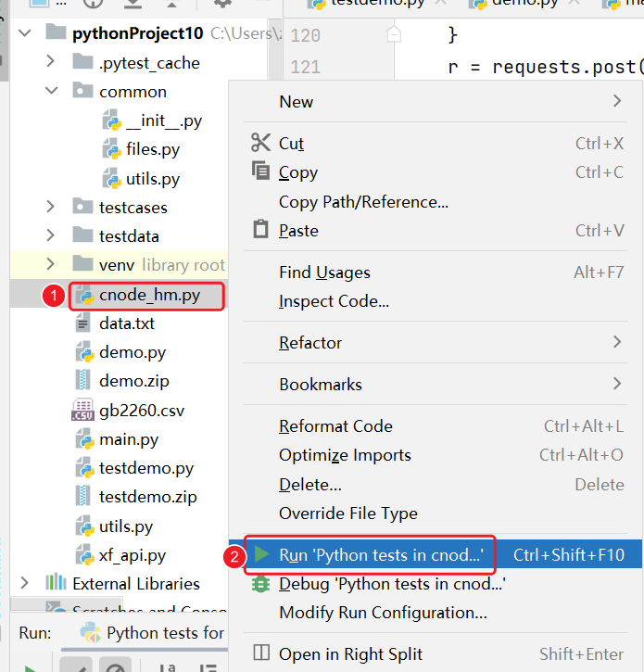This screenshot has height=672, width=644.
Task: Click the common package folder icon
Action: [x=82, y=90]
